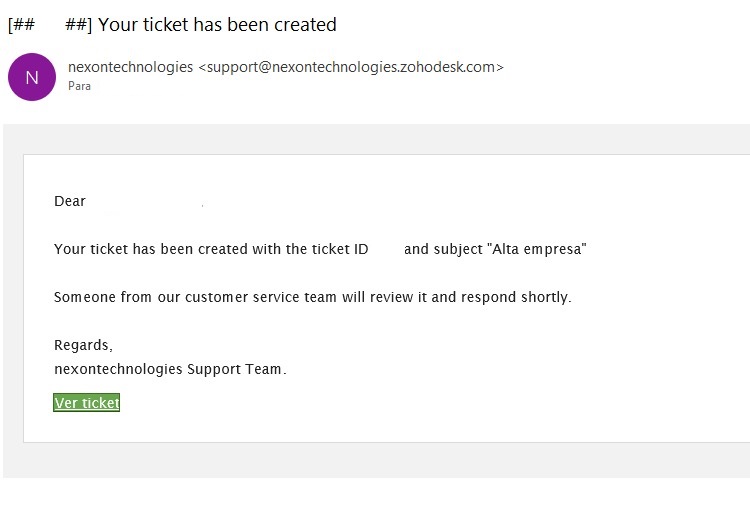Click the gray margin below the message card
The width and height of the screenshot is (750, 510).
pyautogui.click(x=376, y=460)
